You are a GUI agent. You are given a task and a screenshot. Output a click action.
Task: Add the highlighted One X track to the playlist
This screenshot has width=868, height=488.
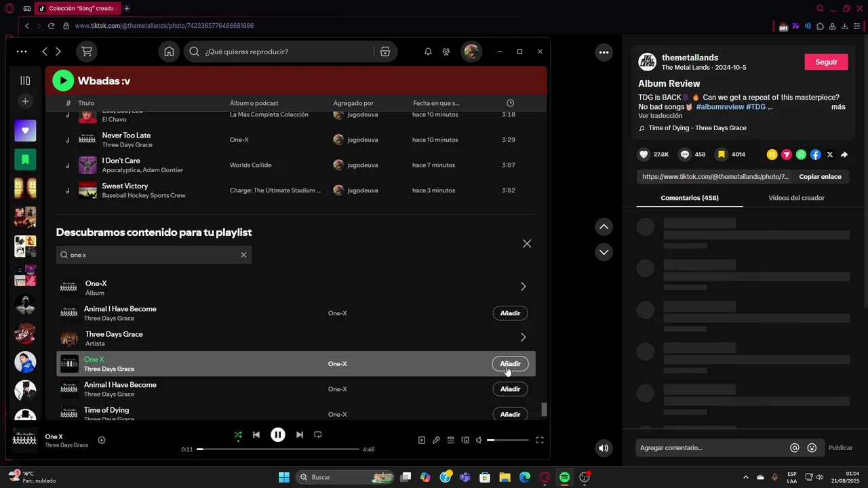click(510, 364)
